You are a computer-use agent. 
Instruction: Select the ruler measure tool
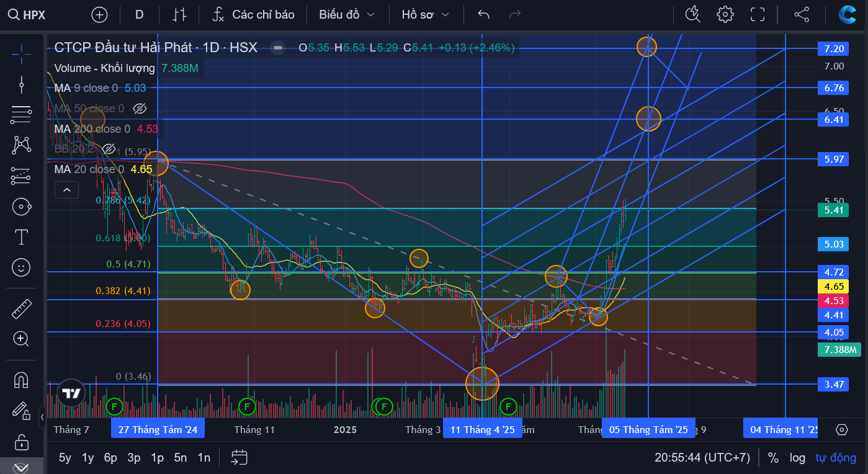[21, 308]
